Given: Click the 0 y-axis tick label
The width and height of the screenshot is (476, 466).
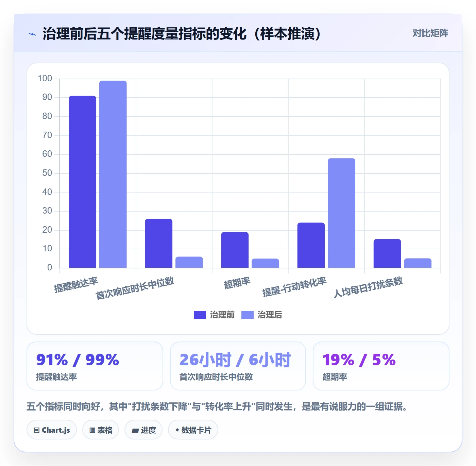Looking at the screenshot, I should (50, 268).
